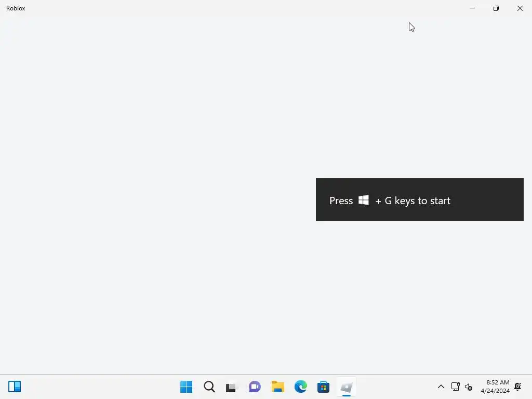Open the clock showing 8:52 AM
The width and height of the screenshot is (532, 399).
click(495, 387)
